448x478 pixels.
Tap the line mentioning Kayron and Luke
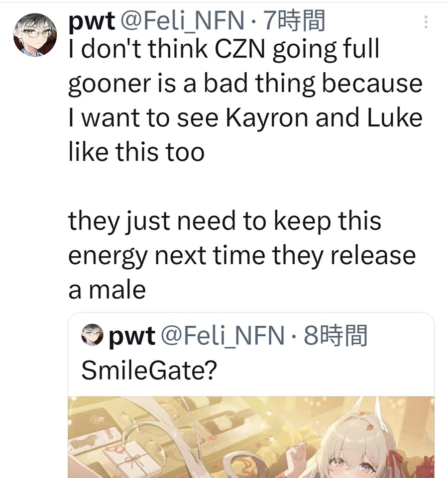tap(245, 118)
